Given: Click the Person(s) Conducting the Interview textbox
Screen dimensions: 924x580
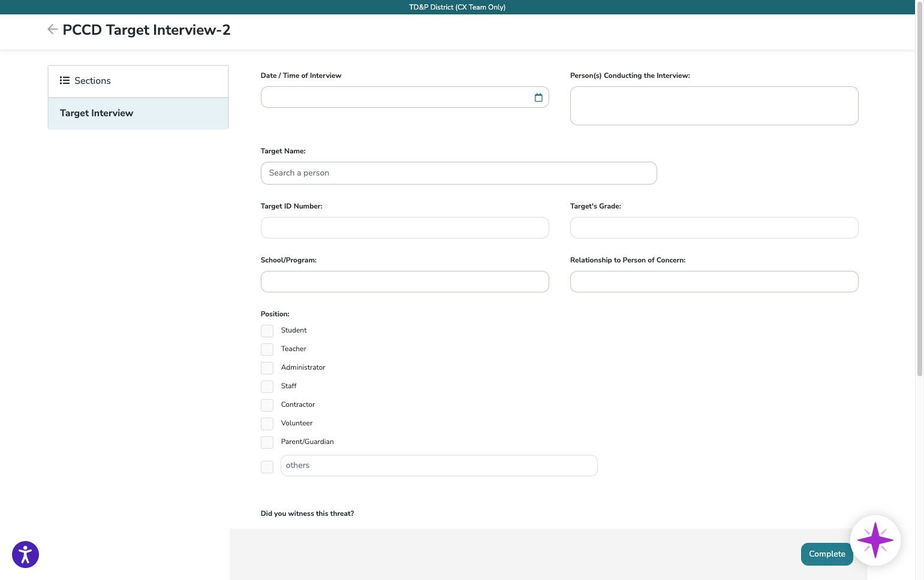Looking at the screenshot, I should coord(714,105).
